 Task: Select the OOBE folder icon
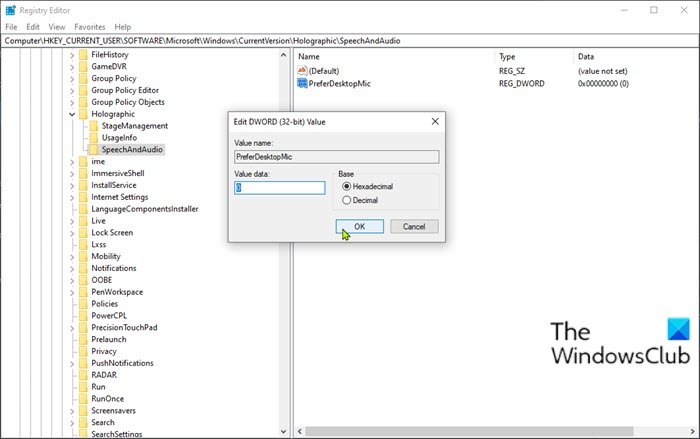(x=83, y=280)
